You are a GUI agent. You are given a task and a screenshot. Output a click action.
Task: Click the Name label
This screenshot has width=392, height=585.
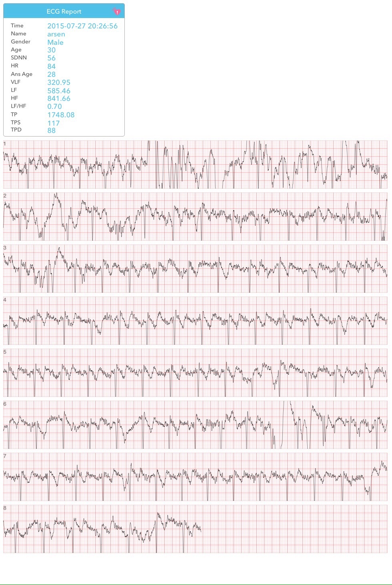pos(18,34)
